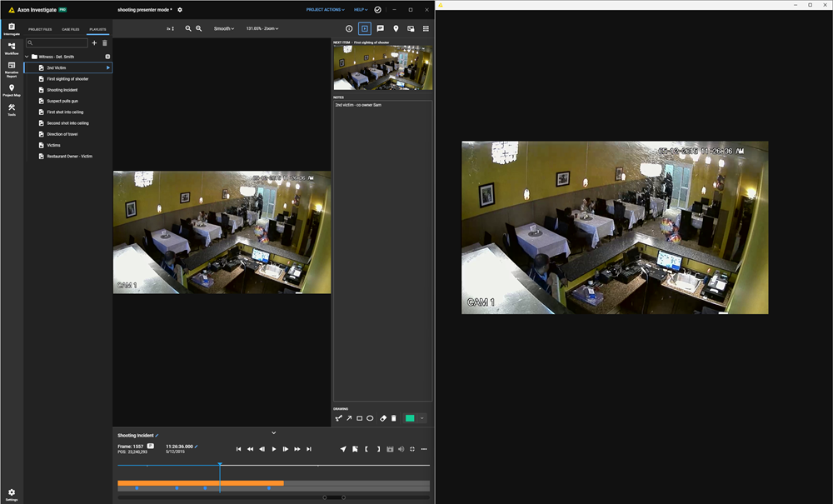The width and height of the screenshot is (833, 504).
Task: Click the trash icon to clear drawings
Action: click(x=394, y=418)
